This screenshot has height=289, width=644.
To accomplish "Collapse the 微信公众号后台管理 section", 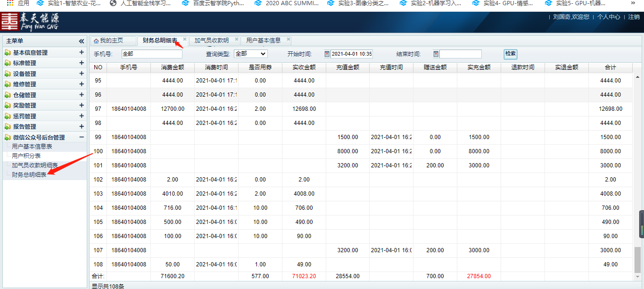I will pos(82,138).
